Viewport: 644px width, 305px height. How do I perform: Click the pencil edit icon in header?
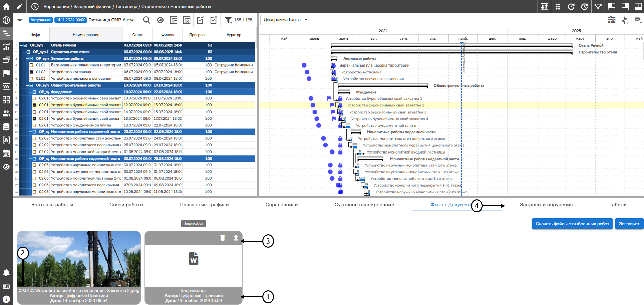tap(19, 6)
